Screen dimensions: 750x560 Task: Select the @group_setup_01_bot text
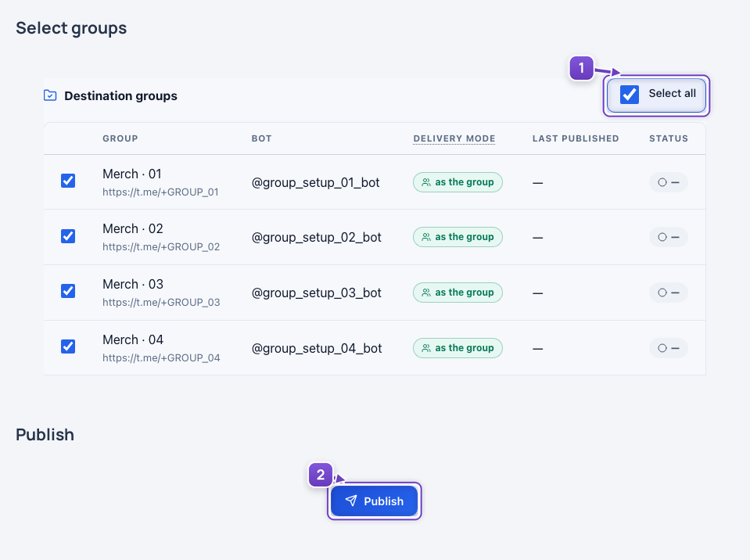tap(316, 183)
